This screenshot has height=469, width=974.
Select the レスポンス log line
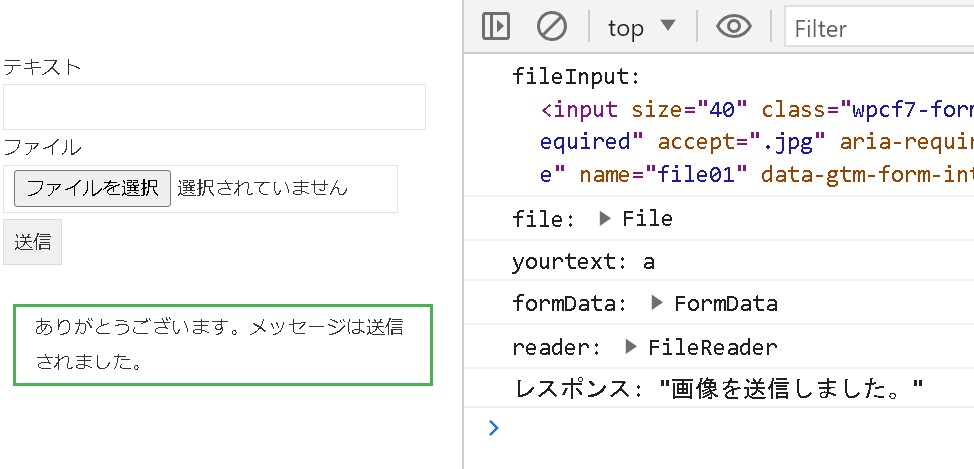pos(716,389)
